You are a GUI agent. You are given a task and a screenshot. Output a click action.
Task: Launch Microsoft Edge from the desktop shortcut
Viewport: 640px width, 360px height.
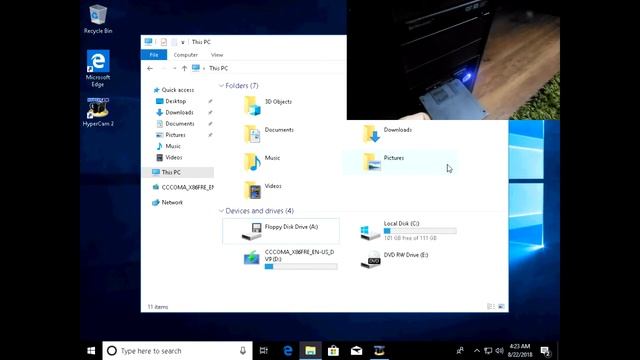98,69
